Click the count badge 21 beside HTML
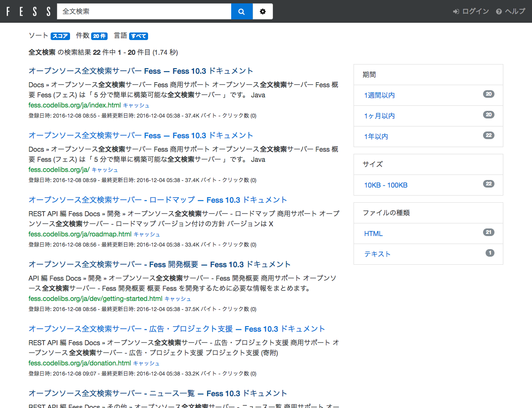532x408 pixels. pyautogui.click(x=489, y=232)
